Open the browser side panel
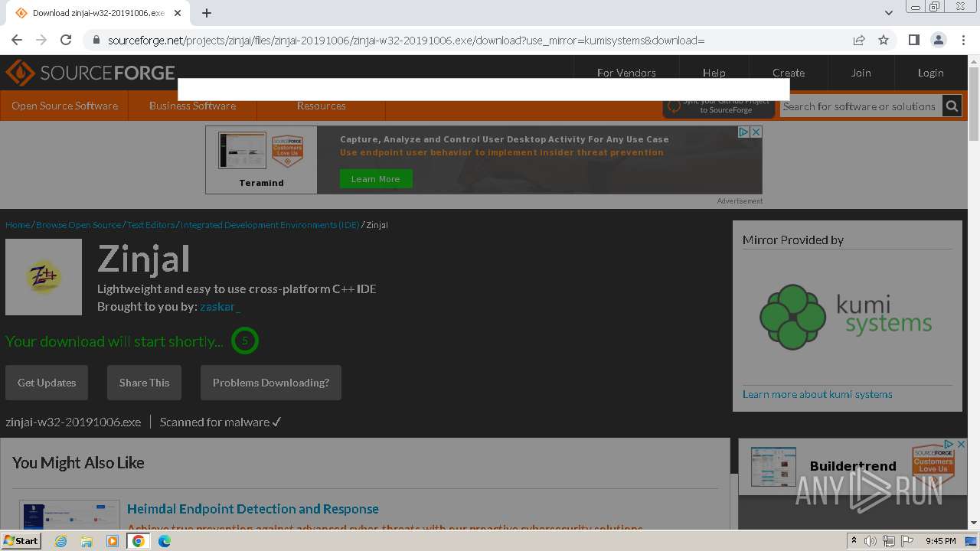Screen dimensions: 980x551 pos(913,40)
